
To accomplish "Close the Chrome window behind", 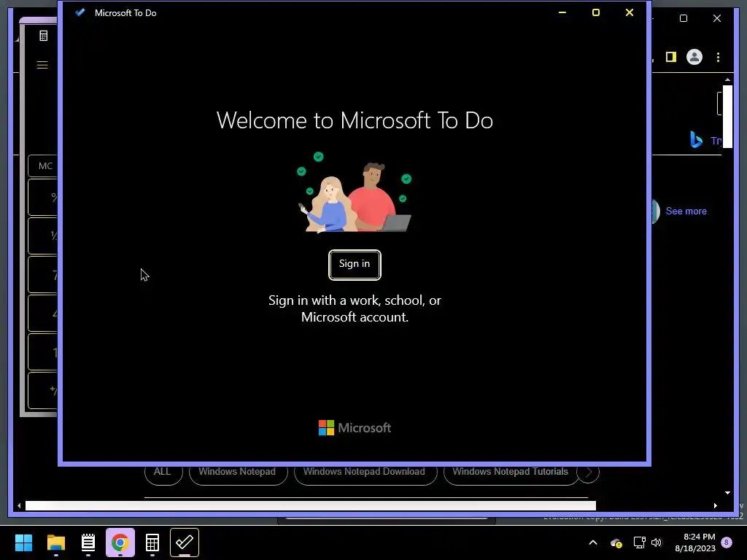I will (x=716, y=18).
